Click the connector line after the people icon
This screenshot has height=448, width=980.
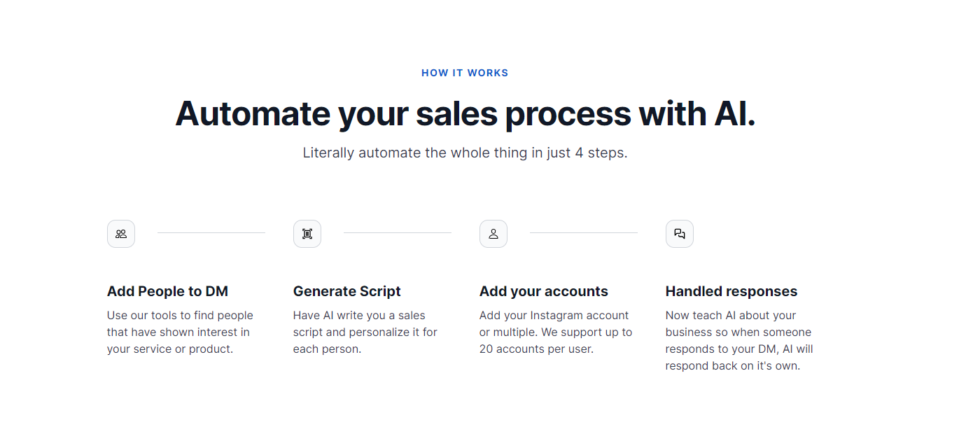pos(211,232)
